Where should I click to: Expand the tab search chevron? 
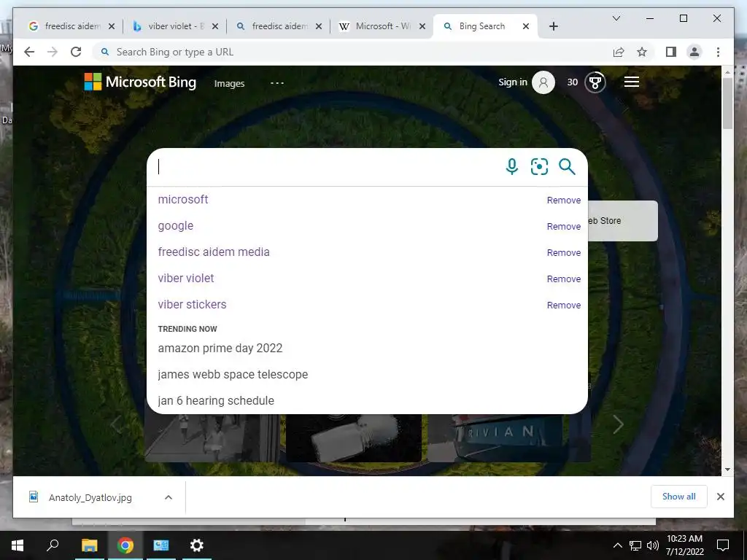tap(616, 18)
